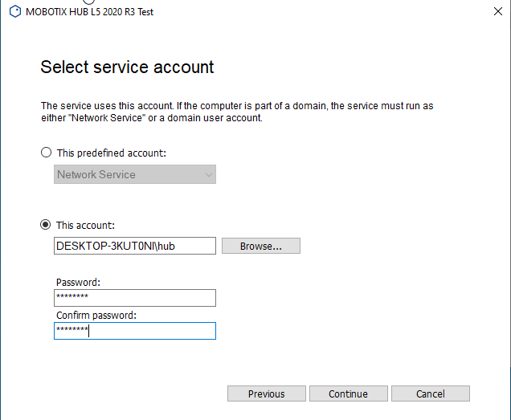Click the "Password:" label text
This screenshot has height=420, width=511.
coord(78,283)
